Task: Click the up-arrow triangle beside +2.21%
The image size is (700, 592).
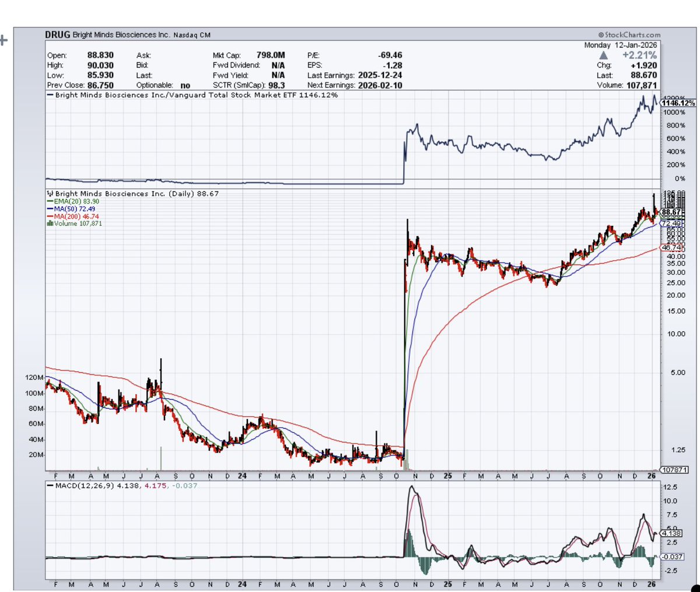Action: point(603,55)
